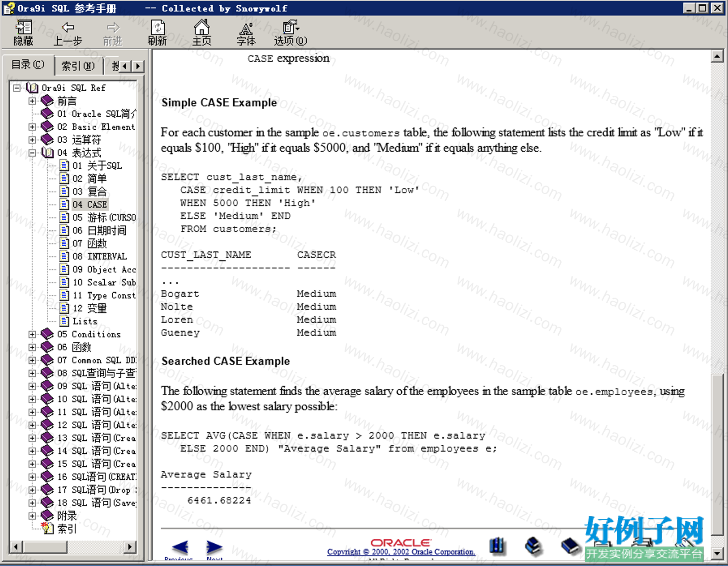Collapse the Ora9i SQL Ref root node
The width and height of the screenshot is (728, 566).
pos(17,88)
